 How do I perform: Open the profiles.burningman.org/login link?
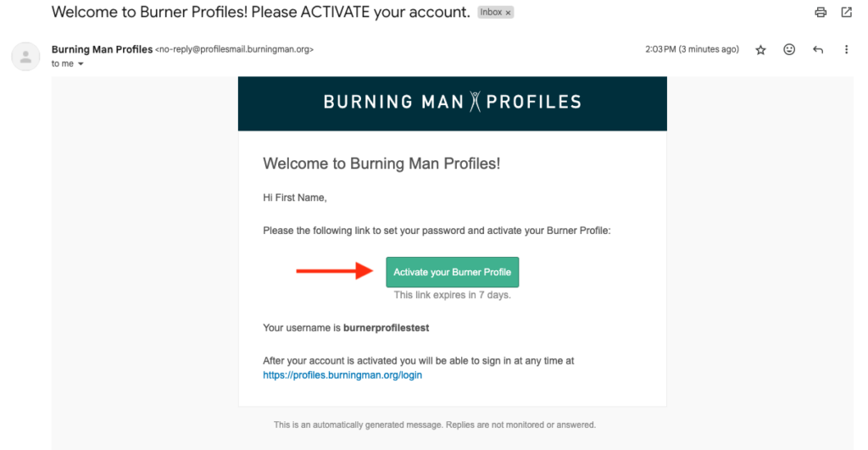[x=342, y=375]
